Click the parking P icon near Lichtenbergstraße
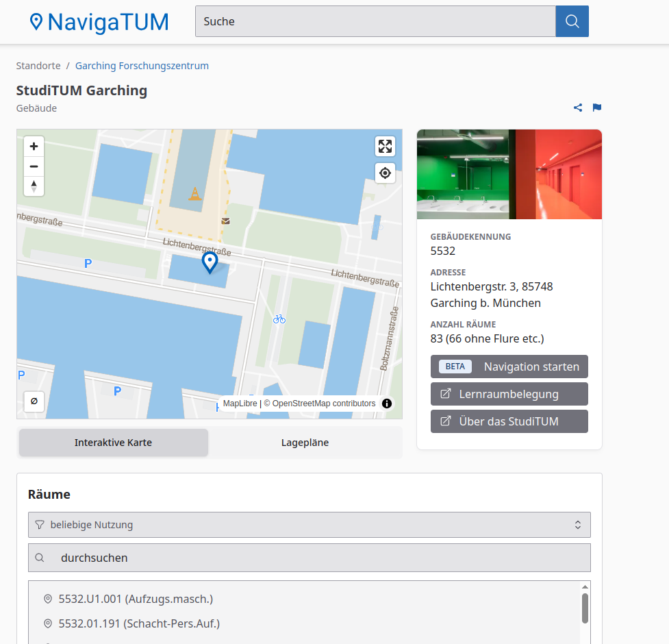 point(88,263)
